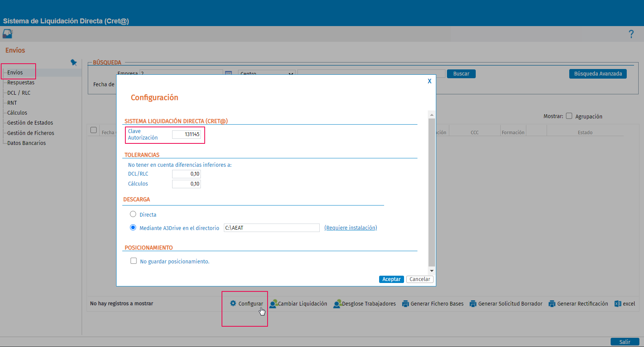644x347 pixels.
Task: Open Envíos in the sidebar tree
Action: pos(15,72)
